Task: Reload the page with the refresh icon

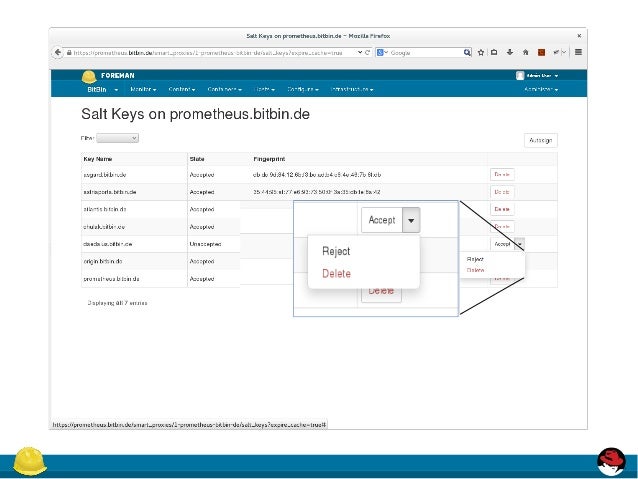Action: [x=367, y=52]
